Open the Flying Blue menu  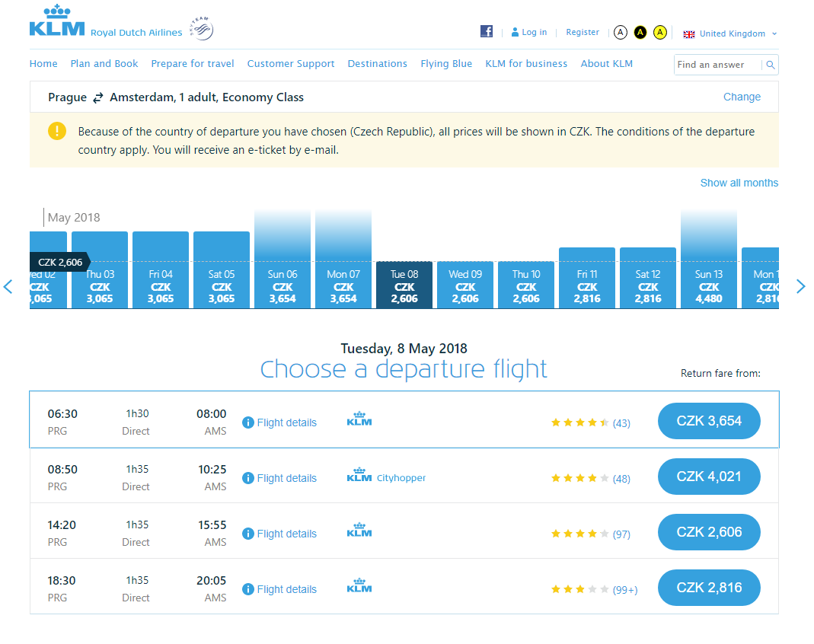[446, 63]
